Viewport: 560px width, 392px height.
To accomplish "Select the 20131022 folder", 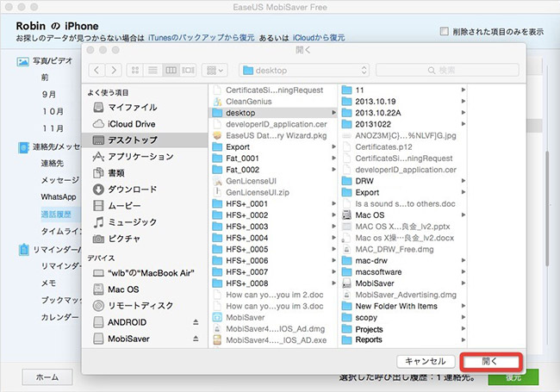I will point(403,124).
